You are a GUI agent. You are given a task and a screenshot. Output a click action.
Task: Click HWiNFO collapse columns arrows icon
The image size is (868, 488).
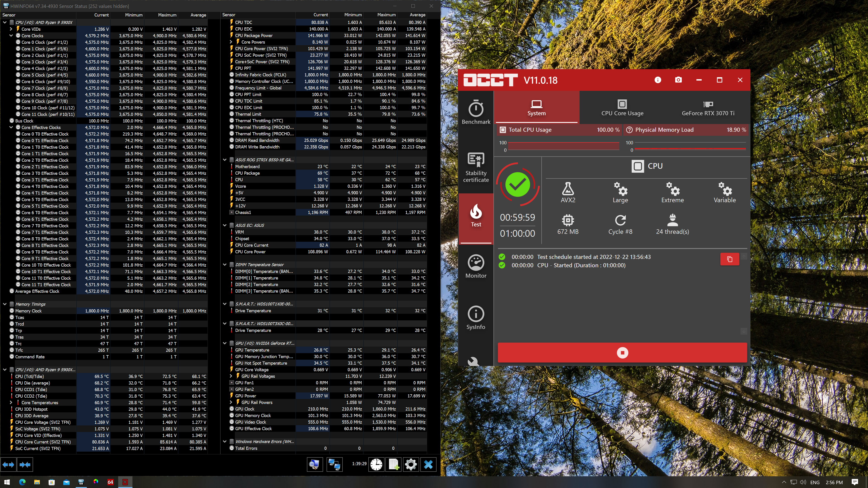pos(25,465)
